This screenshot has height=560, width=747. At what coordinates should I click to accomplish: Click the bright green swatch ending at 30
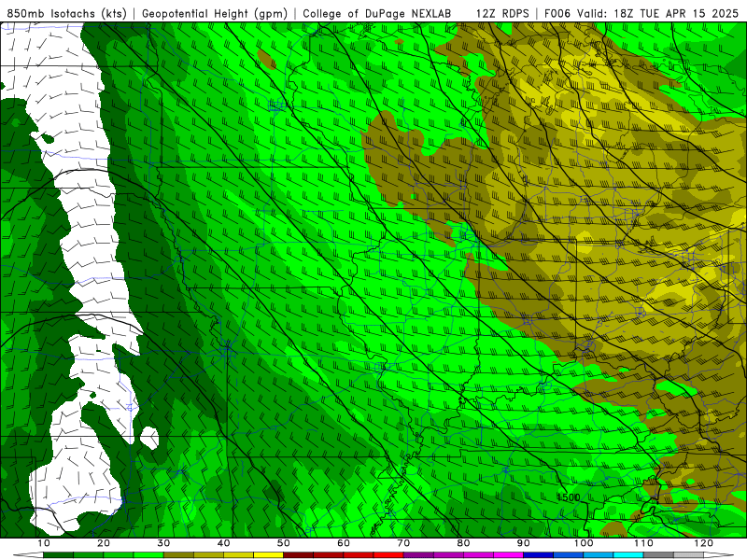click(x=148, y=555)
